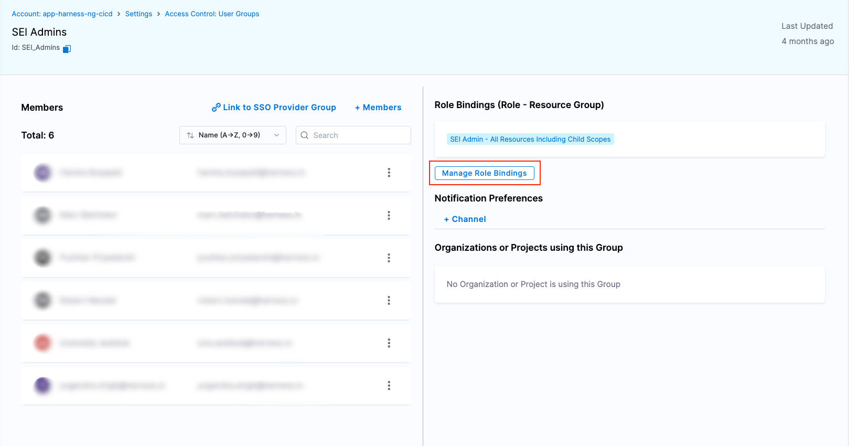The width and height of the screenshot is (868, 446).
Task: Open options menu for fourth member row
Action: click(x=389, y=300)
